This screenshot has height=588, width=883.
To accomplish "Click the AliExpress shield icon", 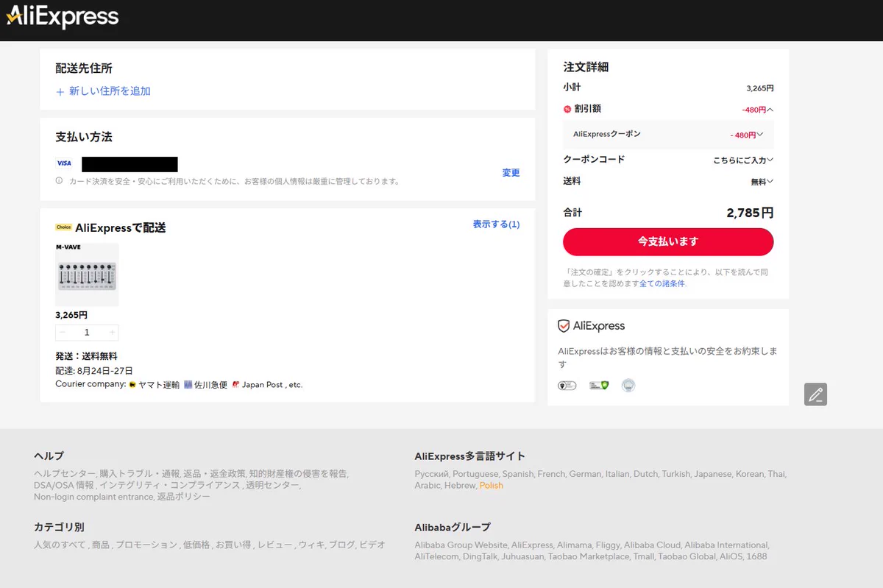I will pyautogui.click(x=564, y=326).
